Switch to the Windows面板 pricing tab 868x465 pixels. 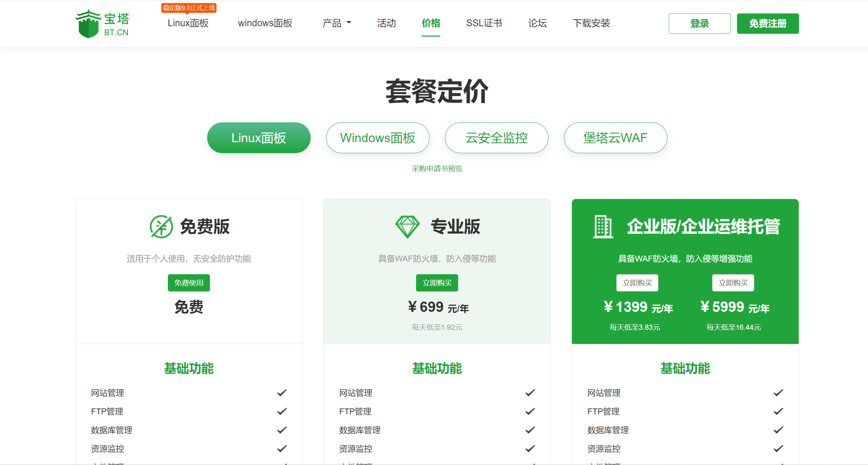377,138
